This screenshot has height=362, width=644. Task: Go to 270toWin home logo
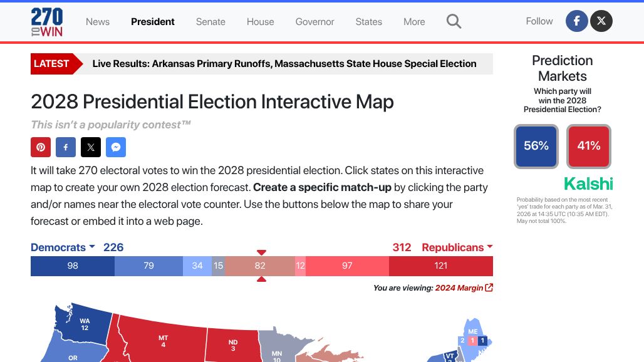(x=47, y=22)
